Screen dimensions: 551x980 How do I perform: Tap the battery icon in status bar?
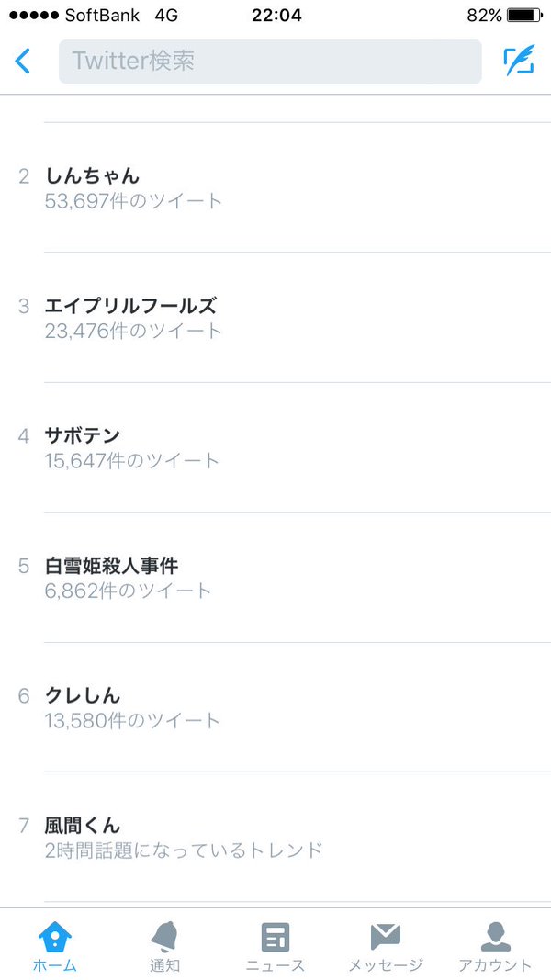[x=524, y=16]
